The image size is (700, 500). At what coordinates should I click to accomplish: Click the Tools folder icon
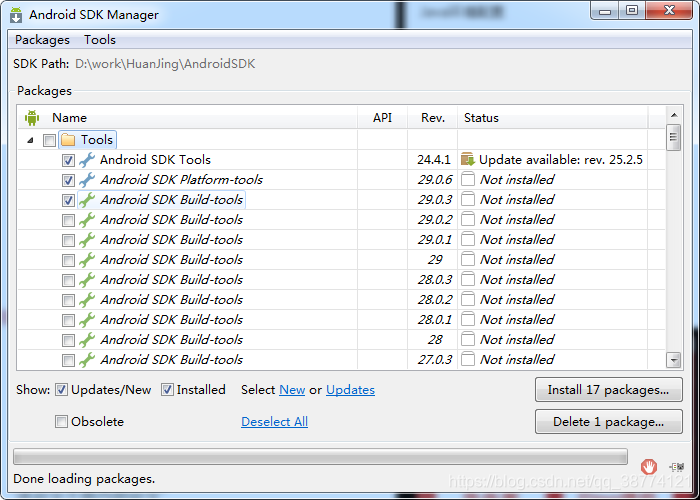pyautogui.click(x=68, y=140)
